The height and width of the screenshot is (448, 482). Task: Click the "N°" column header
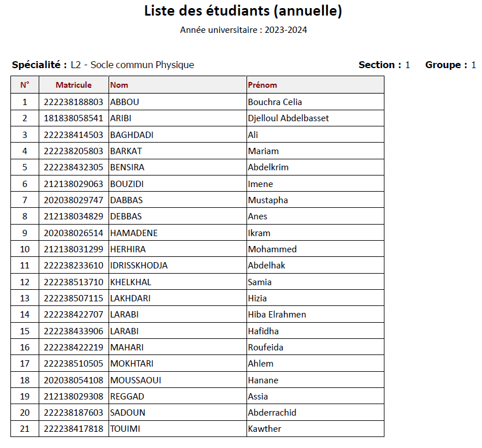(25, 85)
